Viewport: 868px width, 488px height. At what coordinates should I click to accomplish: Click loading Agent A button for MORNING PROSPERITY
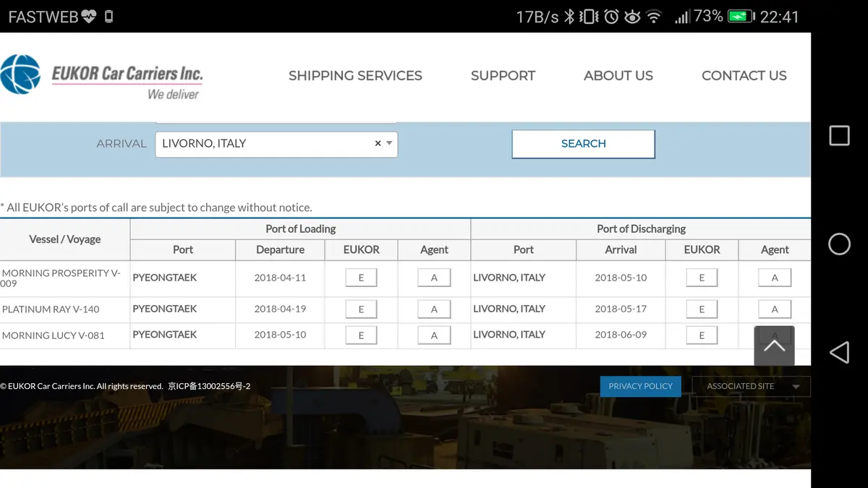click(434, 278)
